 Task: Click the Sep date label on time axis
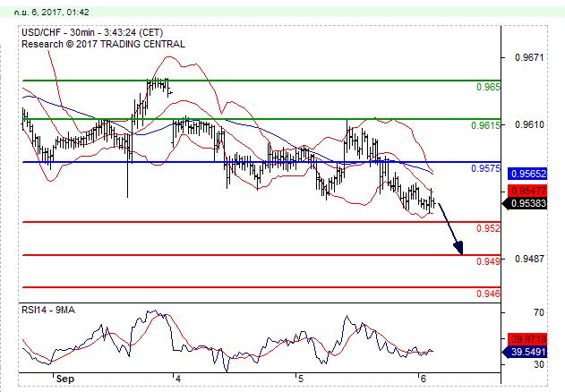tap(65, 379)
